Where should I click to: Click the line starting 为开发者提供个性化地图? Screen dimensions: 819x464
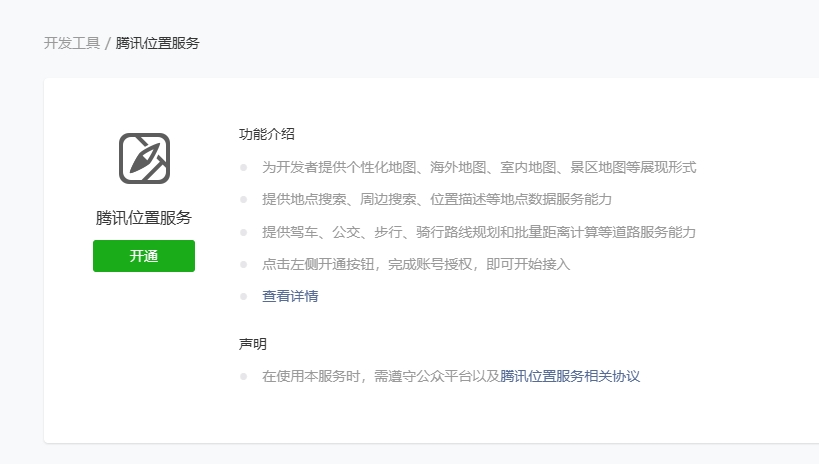(x=479, y=167)
